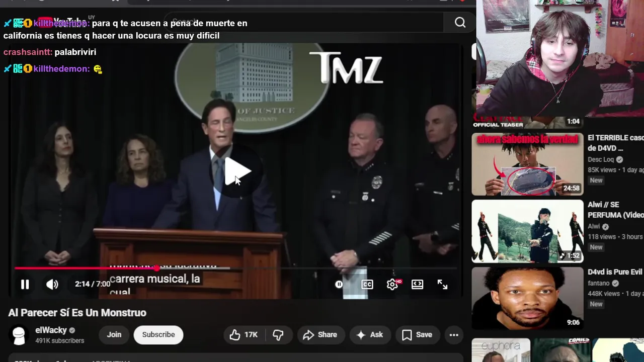Click the 'New' badge under fantano video
The width and height of the screenshot is (644, 362).
click(x=596, y=304)
